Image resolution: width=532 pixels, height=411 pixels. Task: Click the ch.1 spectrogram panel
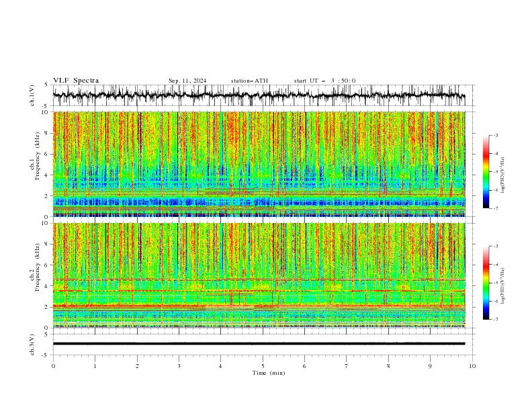[x=263, y=164]
